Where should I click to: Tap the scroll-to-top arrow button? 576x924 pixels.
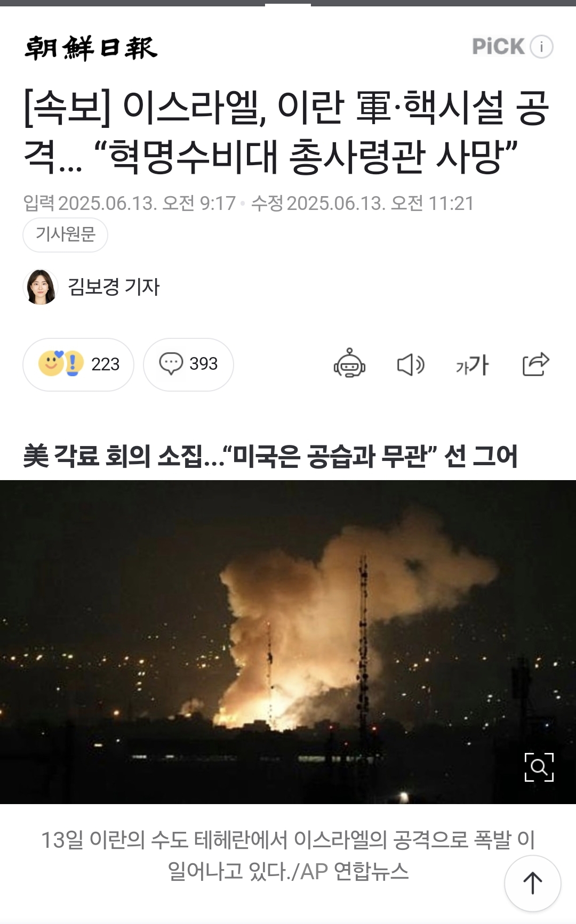point(532,883)
